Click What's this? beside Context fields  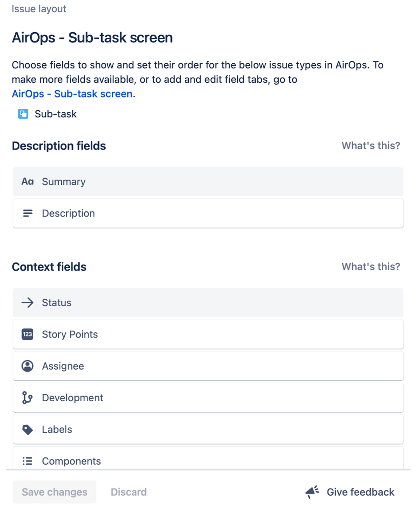click(x=370, y=266)
